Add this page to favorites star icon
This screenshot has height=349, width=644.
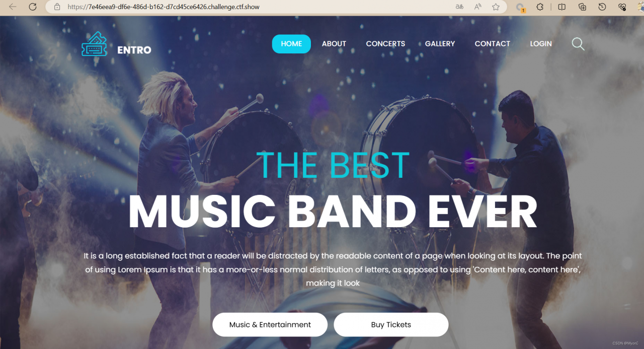496,7
